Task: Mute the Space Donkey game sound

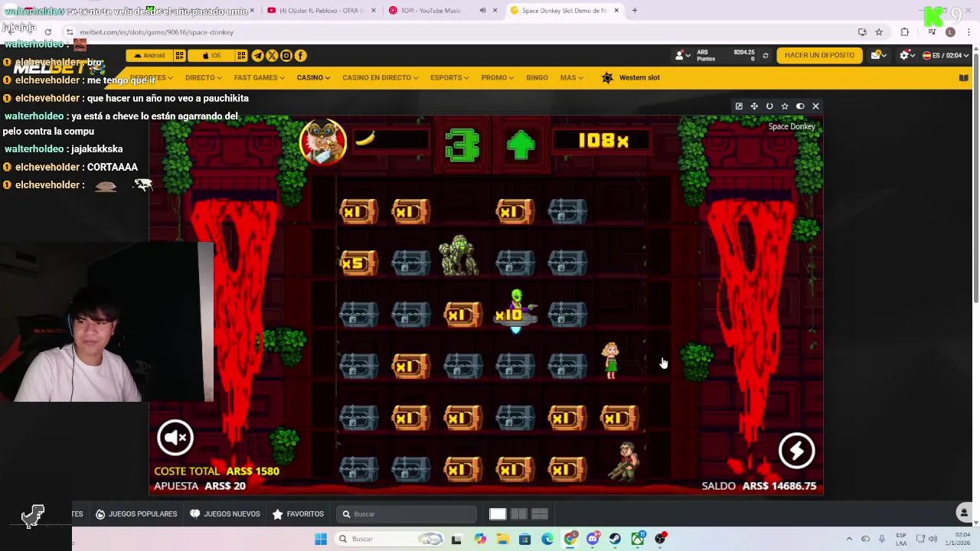Action: tap(175, 437)
